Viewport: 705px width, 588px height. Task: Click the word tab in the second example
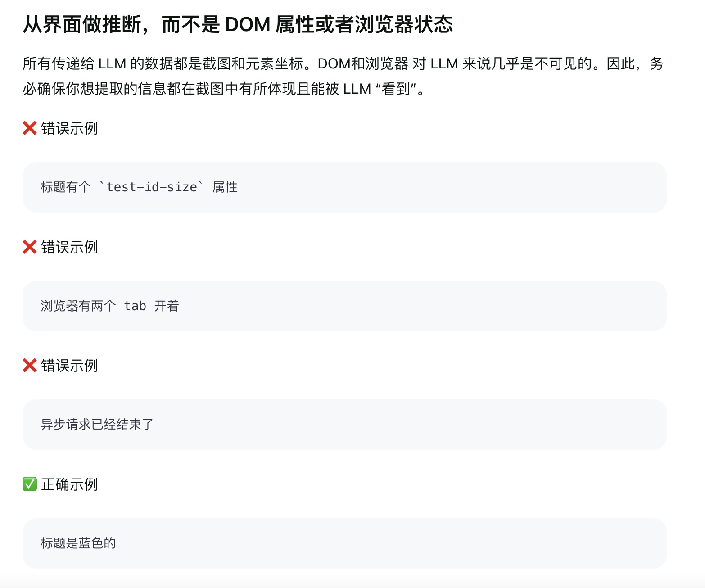tap(135, 306)
